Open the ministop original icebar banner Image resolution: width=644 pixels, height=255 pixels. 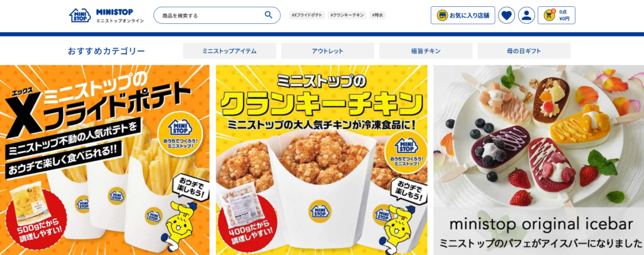pyautogui.click(x=539, y=160)
